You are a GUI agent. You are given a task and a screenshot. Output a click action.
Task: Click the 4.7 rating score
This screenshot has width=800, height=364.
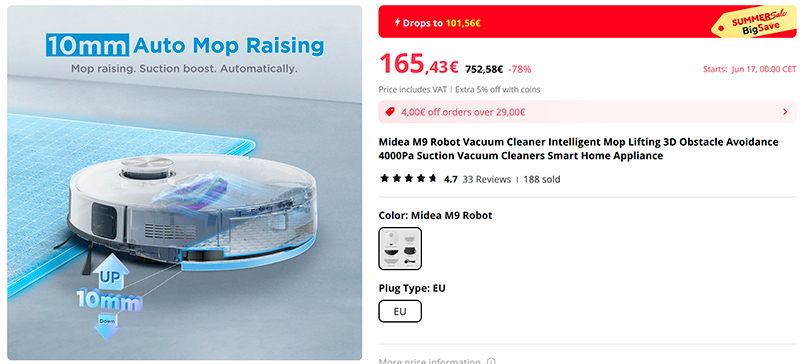coord(451,179)
